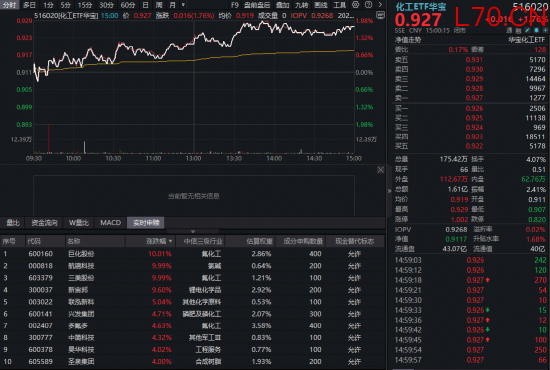
Task: Select the row with code 600378
Action: click(192, 350)
